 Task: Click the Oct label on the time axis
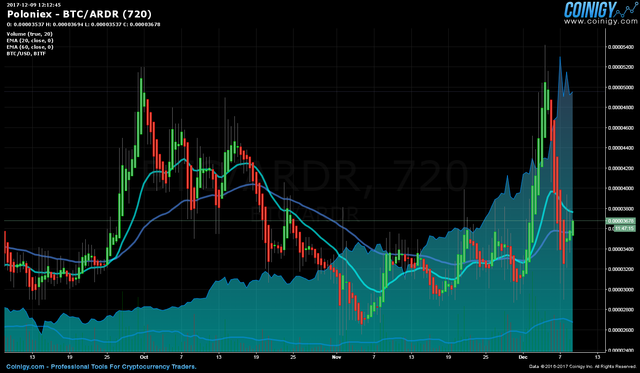[143, 357]
